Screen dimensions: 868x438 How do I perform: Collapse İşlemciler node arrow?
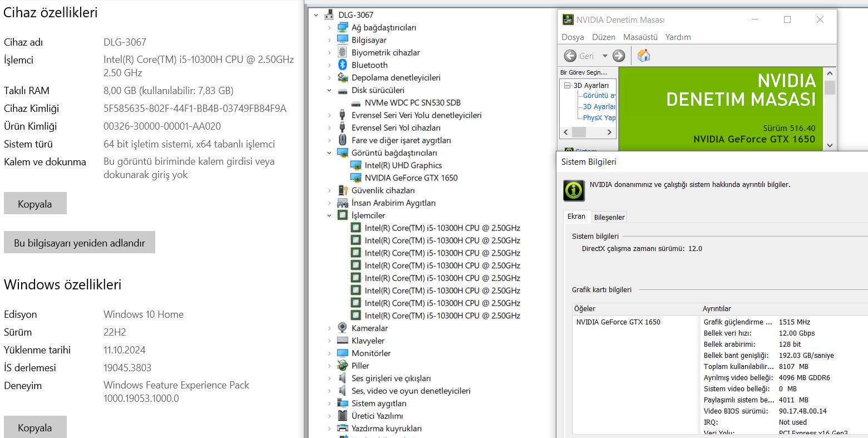[329, 215]
